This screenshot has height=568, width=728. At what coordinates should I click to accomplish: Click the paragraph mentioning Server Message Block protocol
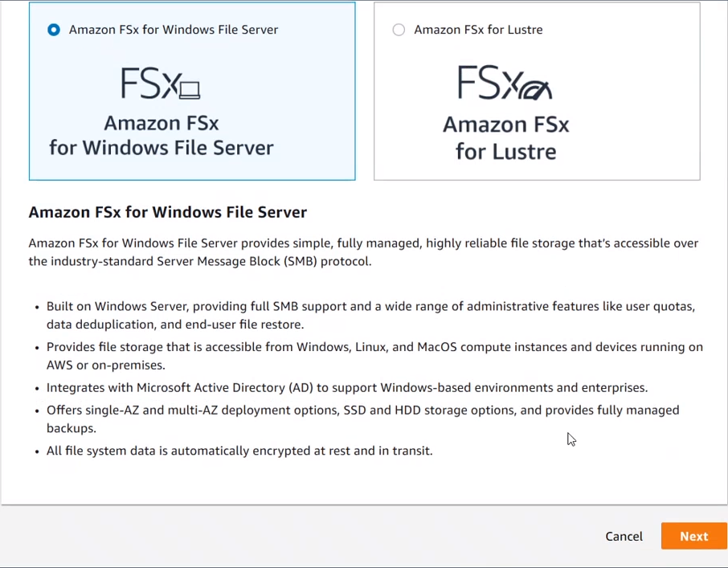363,251
